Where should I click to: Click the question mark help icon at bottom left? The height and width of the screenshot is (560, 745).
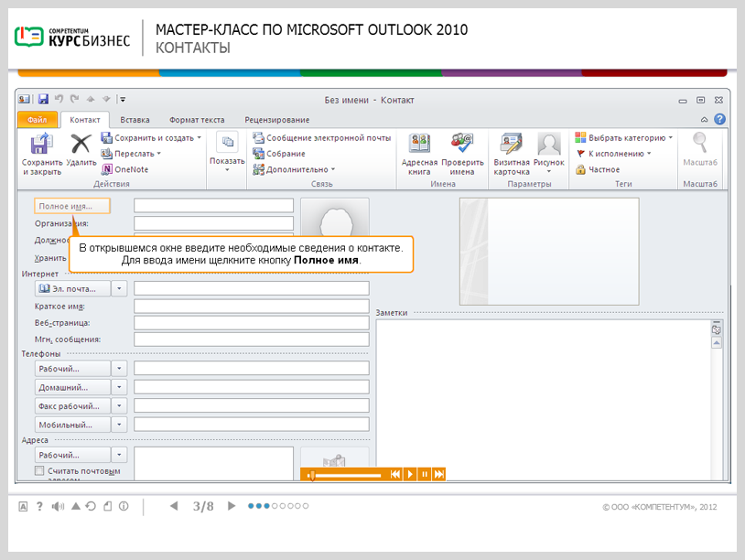click(40, 506)
